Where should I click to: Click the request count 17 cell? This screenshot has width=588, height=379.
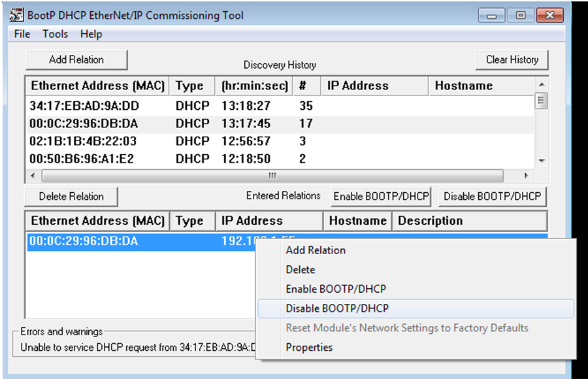point(306,124)
